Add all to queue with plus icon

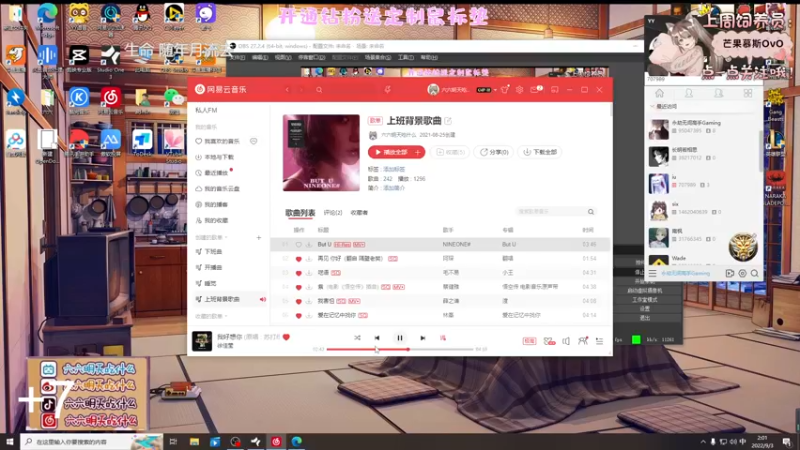point(418,152)
